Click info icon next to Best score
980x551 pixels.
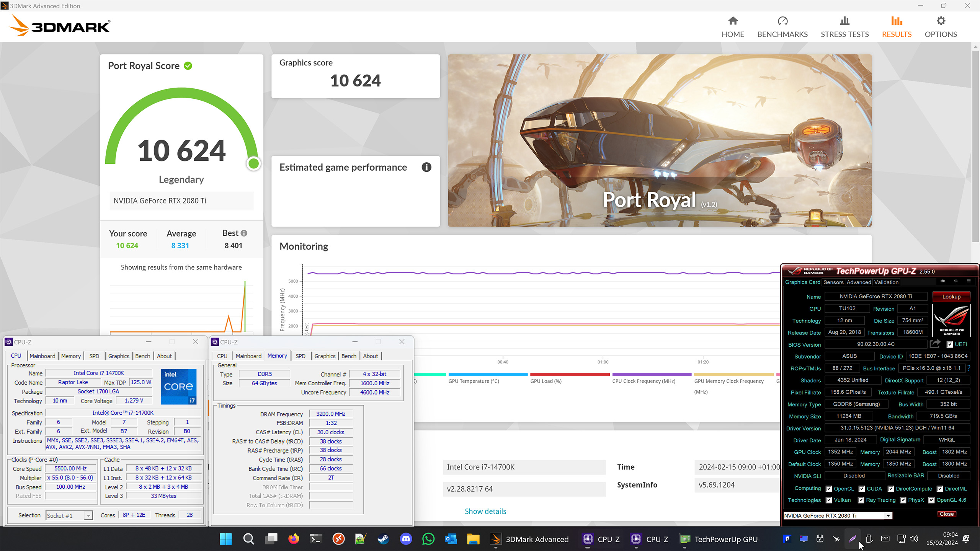pyautogui.click(x=244, y=233)
